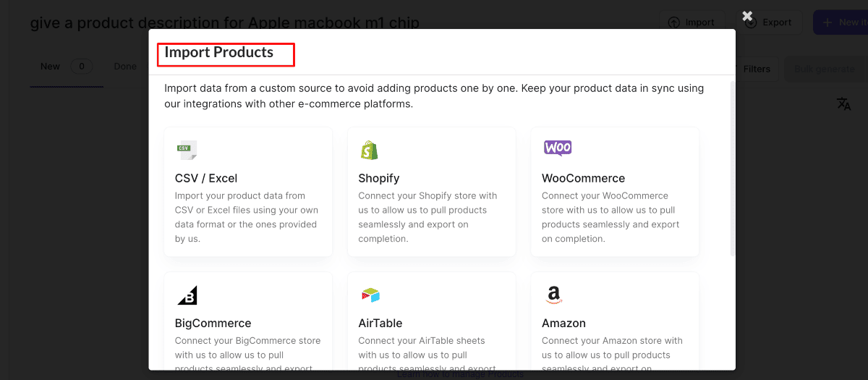Click the modal vertical scrollbar

pyautogui.click(x=732, y=166)
